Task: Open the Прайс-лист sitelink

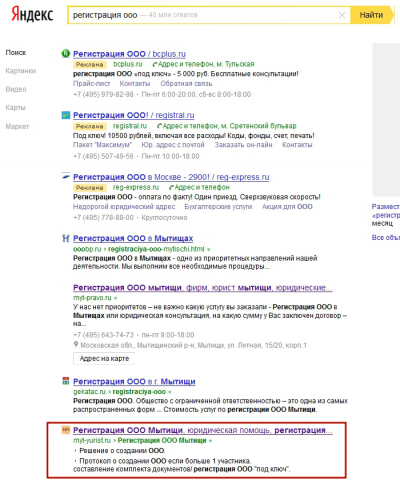Action: point(91,83)
